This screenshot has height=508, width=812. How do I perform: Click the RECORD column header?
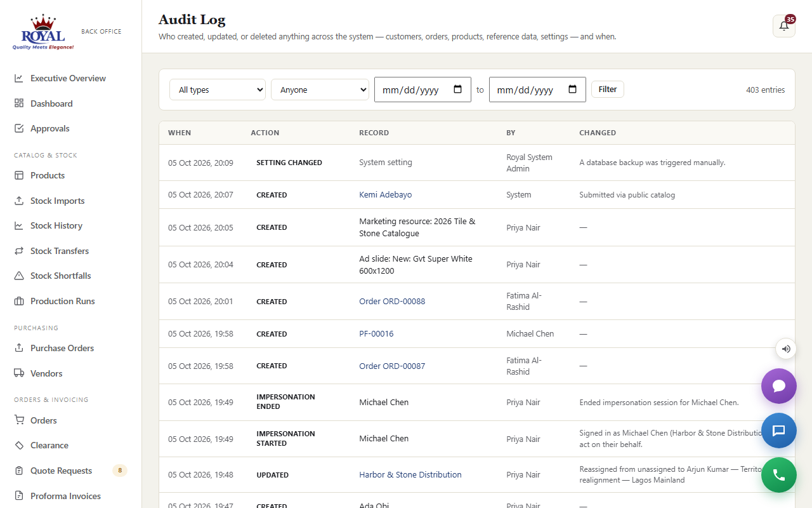point(374,133)
